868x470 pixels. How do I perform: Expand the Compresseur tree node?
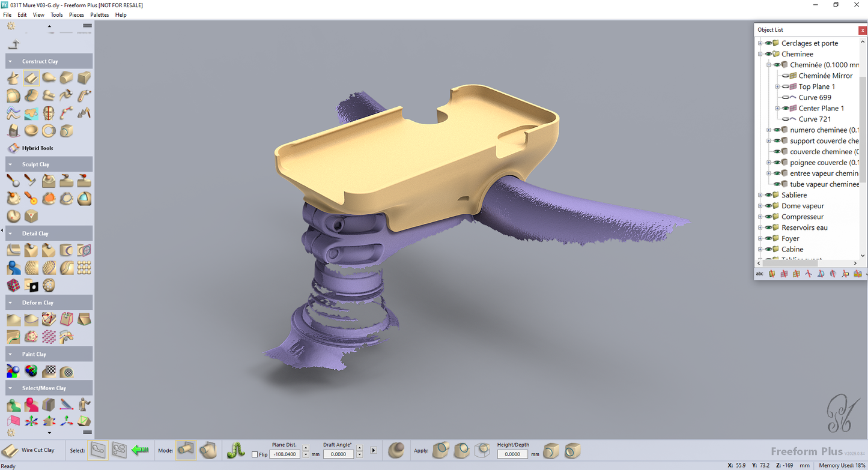760,217
